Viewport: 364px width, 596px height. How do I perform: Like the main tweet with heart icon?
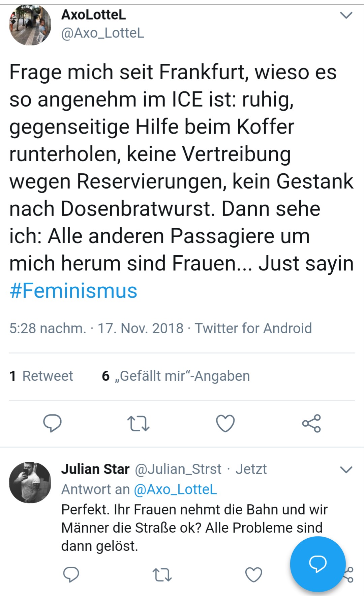(x=225, y=423)
